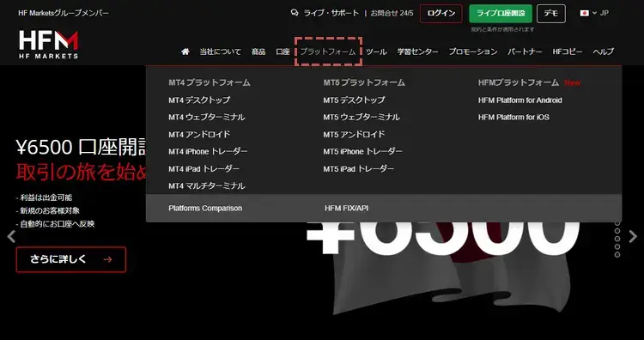
Task: Open the プラットフォーム menu
Action: pos(328,52)
